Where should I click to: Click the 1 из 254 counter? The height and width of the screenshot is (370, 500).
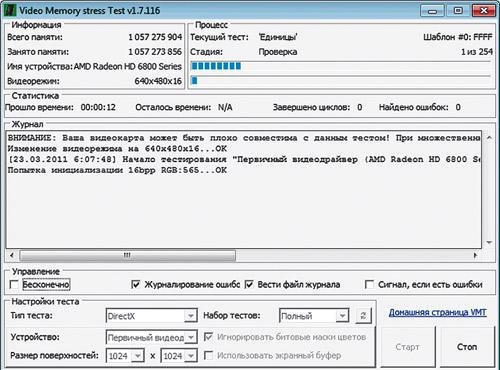tap(477, 52)
